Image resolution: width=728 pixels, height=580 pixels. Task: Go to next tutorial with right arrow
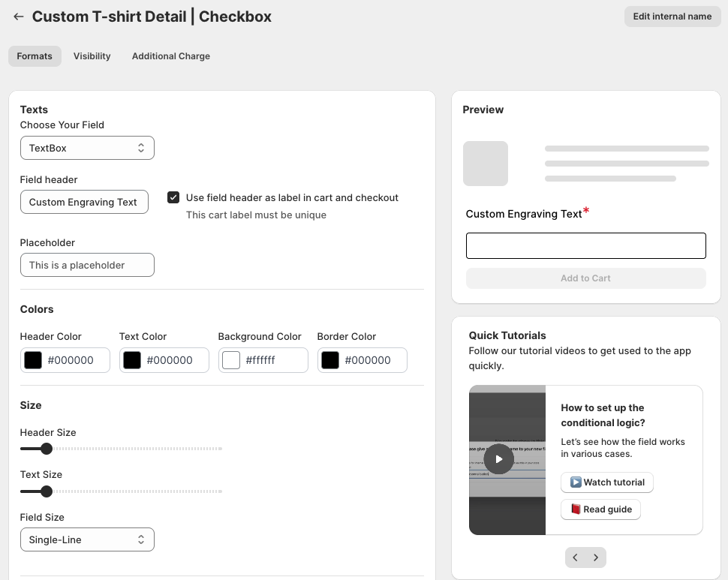[x=596, y=557]
